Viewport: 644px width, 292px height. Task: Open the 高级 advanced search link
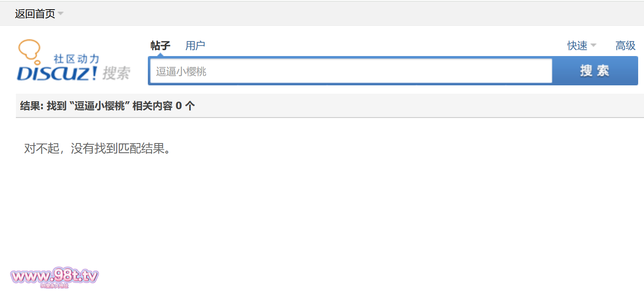click(x=625, y=46)
